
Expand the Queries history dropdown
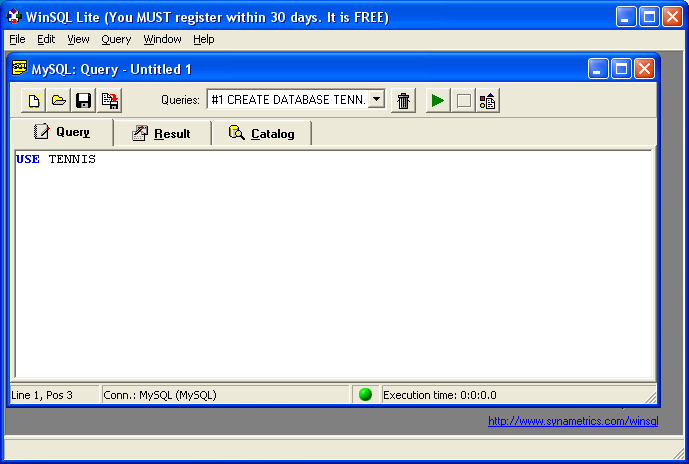(377, 99)
